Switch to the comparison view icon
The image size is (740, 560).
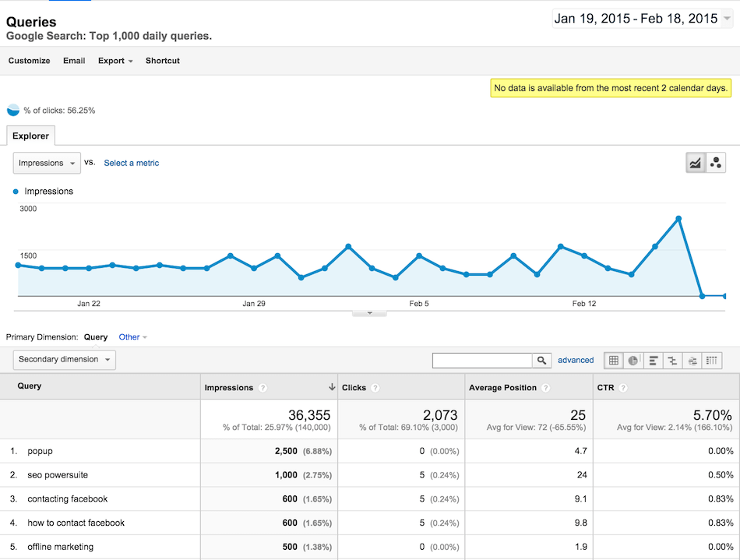point(672,361)
